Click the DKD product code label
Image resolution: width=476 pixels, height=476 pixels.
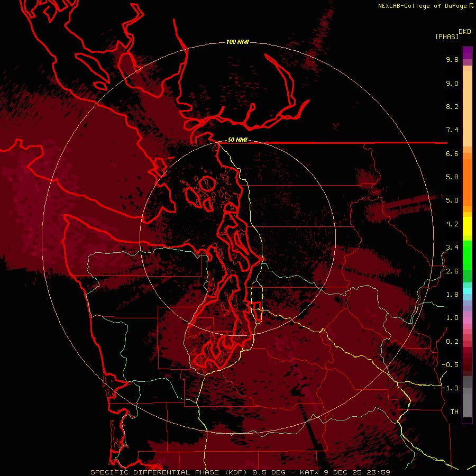point(465,32)
